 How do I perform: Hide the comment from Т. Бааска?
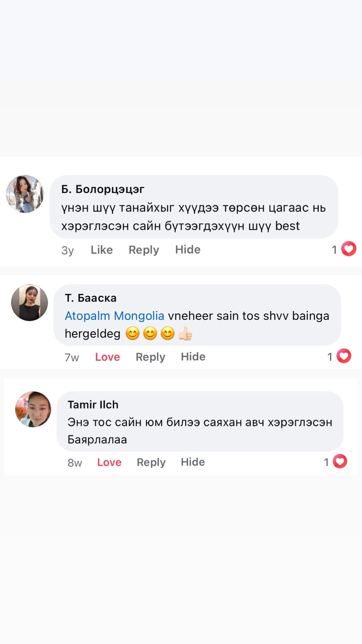click(x=193, y=357)
